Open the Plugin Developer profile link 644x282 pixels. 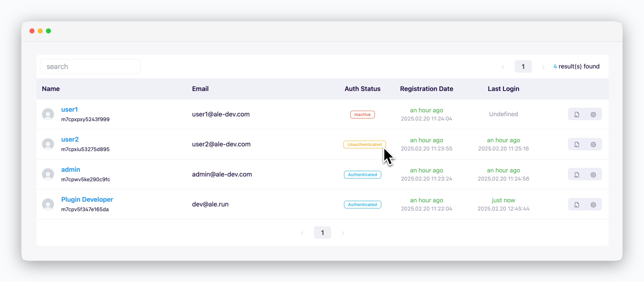87,199
